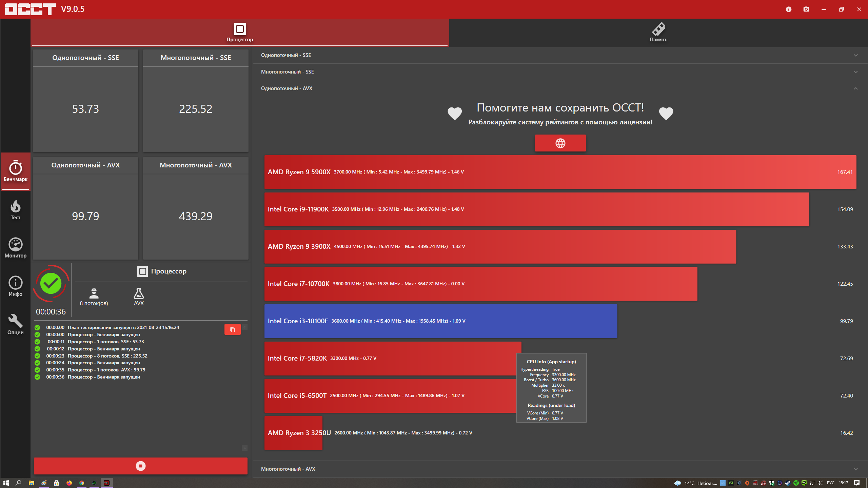Select log line '8 потоков, SSE : 225.52'
Screen dimensions: 868x488
click(122, 356)
